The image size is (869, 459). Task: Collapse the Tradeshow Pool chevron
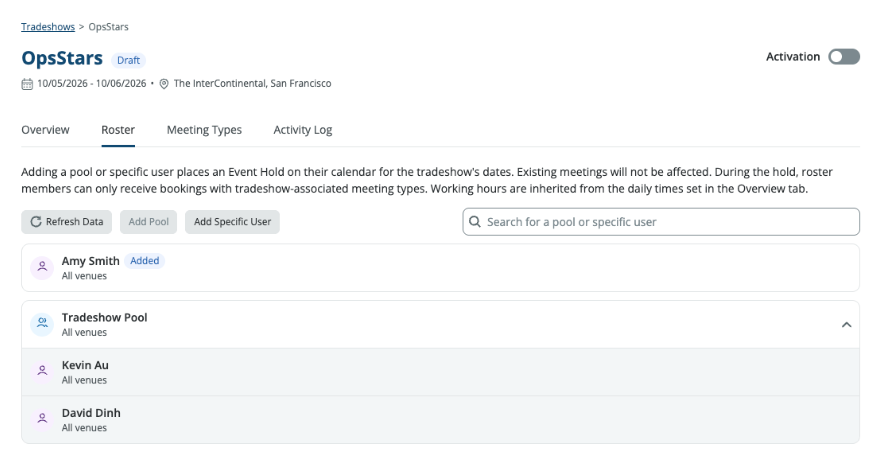(846, 325)
